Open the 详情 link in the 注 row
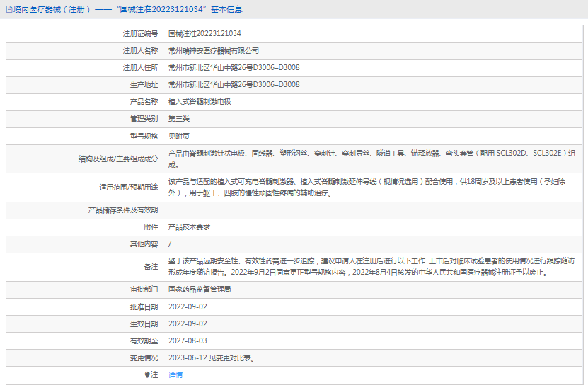 pyautogui.click(x=175, y=374)
